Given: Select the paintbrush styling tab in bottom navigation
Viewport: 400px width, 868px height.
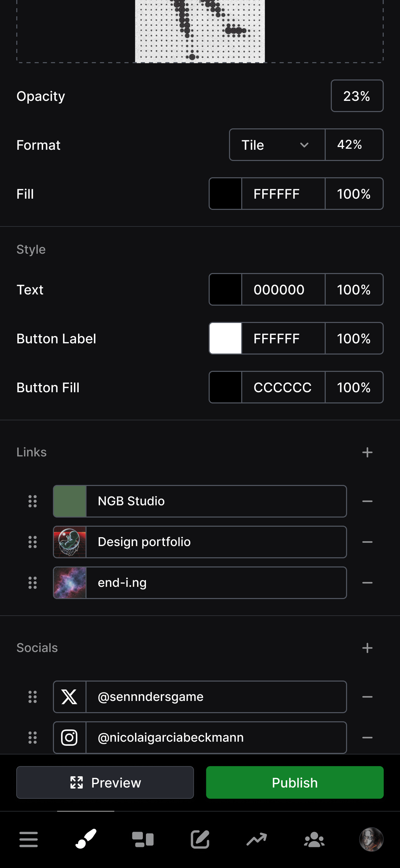Looking at the screenshot, I should tap(86, 839).
